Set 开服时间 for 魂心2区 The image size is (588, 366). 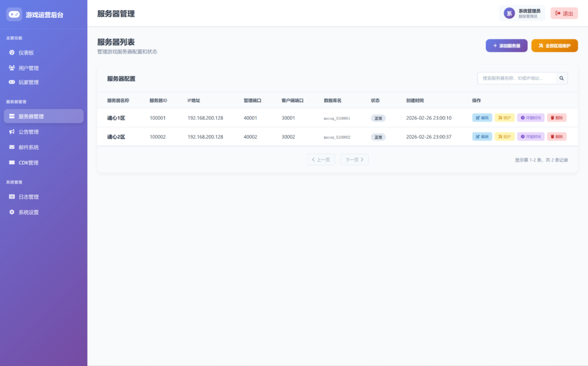pyautogui.click(x=531, y=137)
